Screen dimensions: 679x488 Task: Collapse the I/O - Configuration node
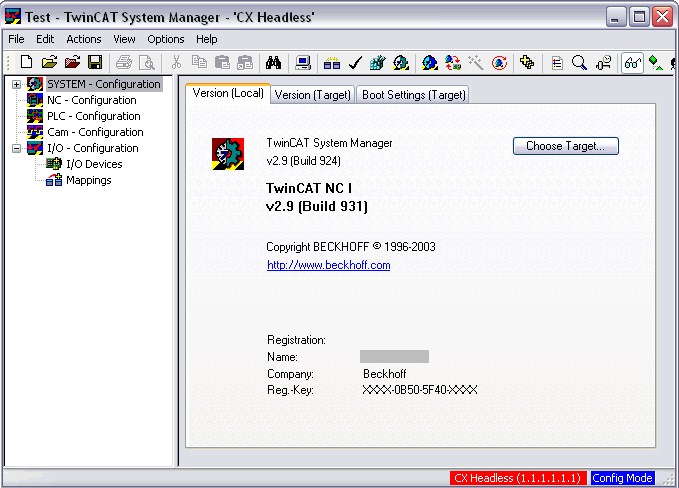[16, 148]
